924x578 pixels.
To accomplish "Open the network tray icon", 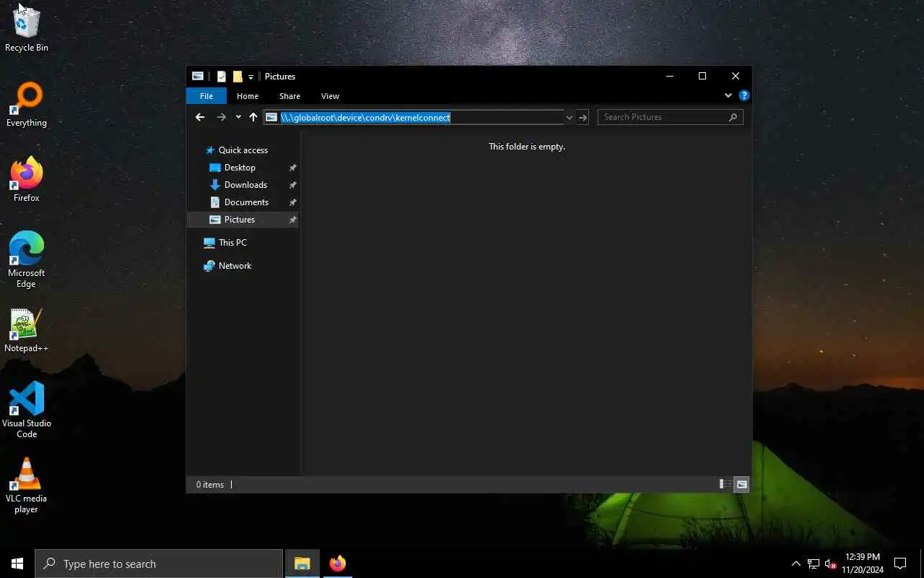I will coord(814,564).
